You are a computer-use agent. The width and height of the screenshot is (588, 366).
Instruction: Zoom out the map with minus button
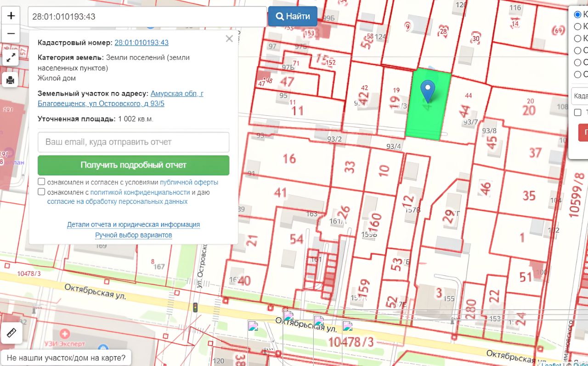tap(11, 34)
